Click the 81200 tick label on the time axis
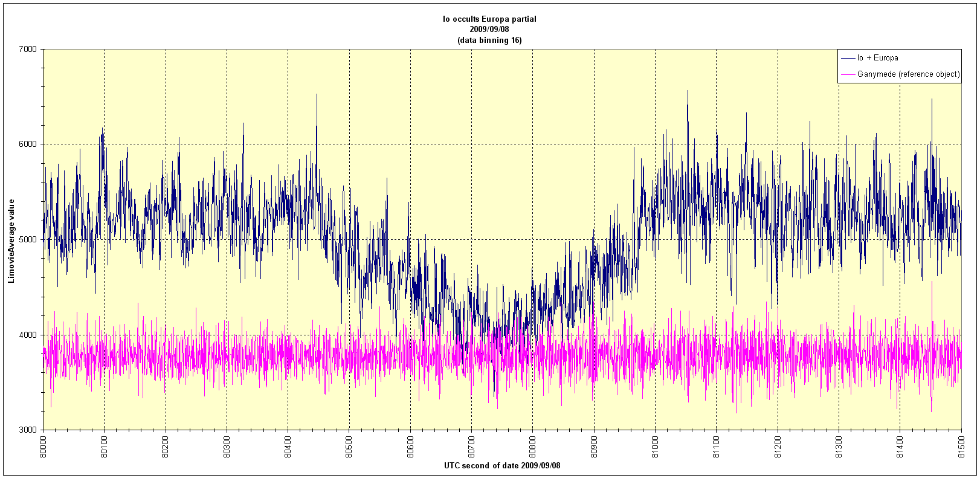 tap(778, 446)
